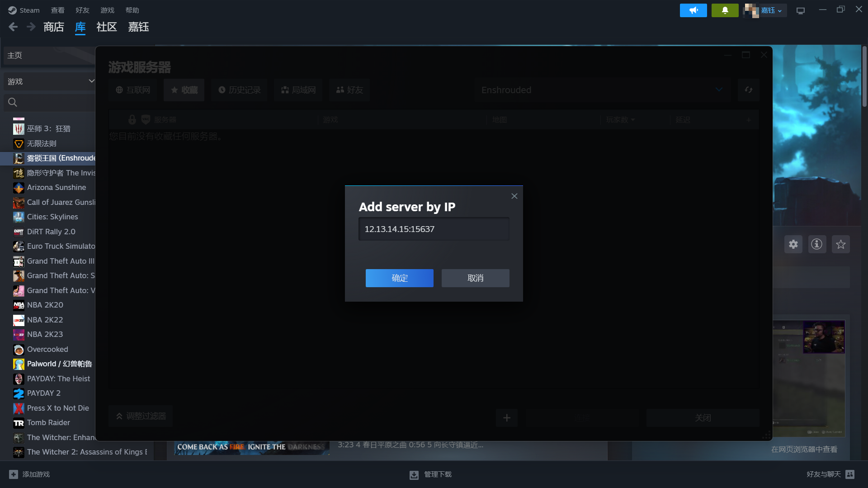Select the 库 library tab
The image size is (868, 488).
(x=80, y=27)
